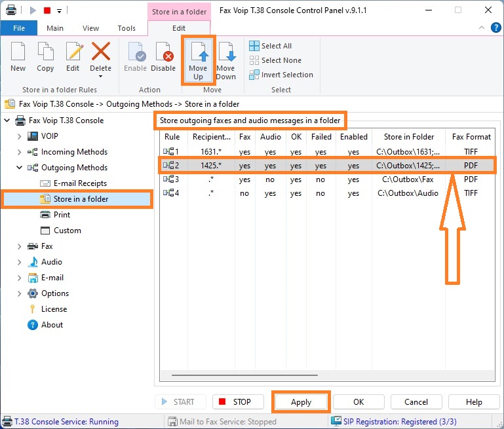Click the Enable action icon
The height and width of the screenshot is (429, 504).
[x=136, y=51]
